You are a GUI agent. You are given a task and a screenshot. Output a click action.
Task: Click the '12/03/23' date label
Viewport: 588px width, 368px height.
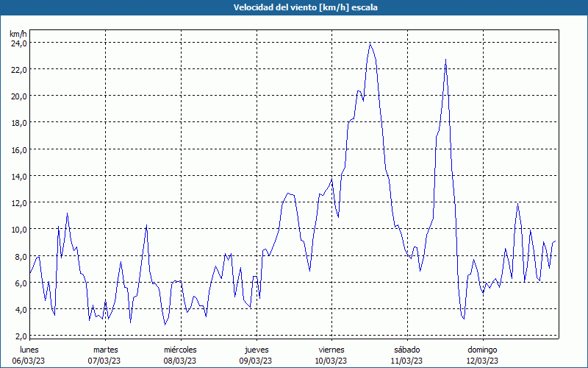pyautogui.click(x=482, y=361)
